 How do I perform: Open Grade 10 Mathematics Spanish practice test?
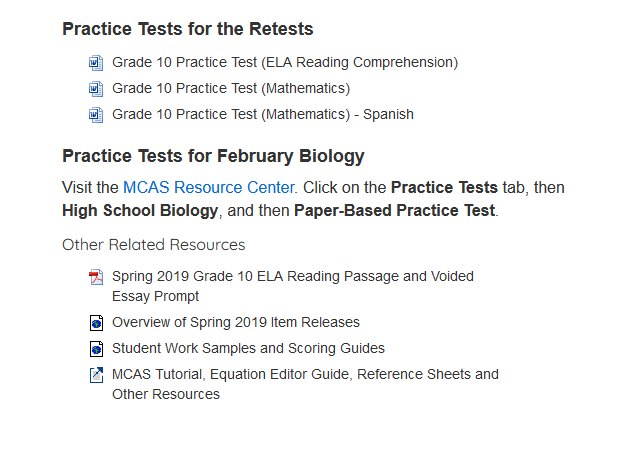(x=263, y=115)
